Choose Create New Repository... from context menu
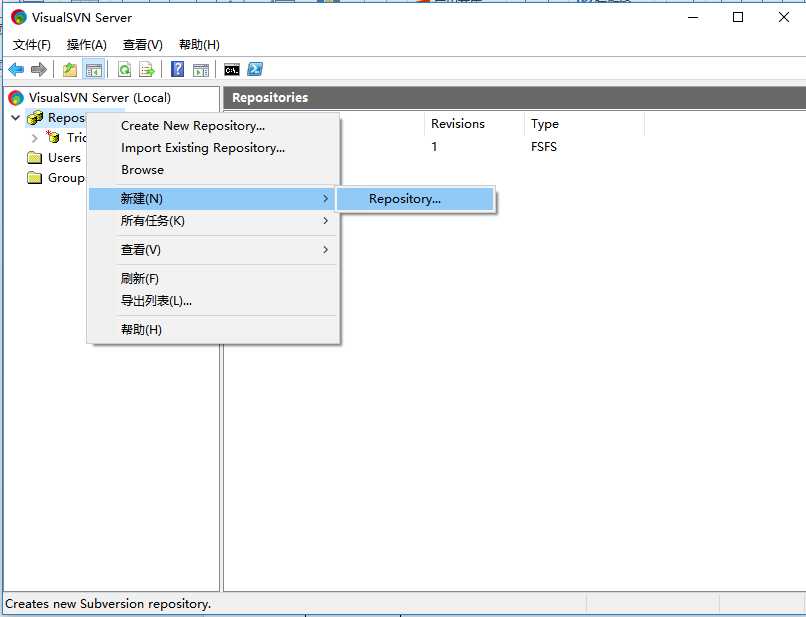The image size is (806, 617). pos(213,125)
